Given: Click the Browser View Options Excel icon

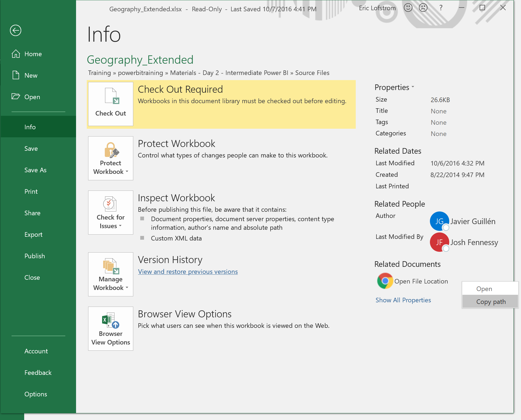Looking at the screenshot, I should [x=110, y=320].
